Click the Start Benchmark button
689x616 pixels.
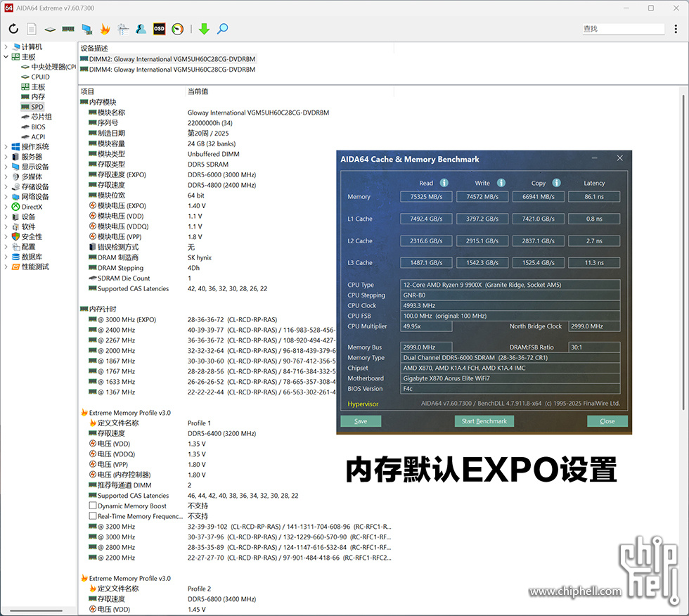[x=484, y=421]
